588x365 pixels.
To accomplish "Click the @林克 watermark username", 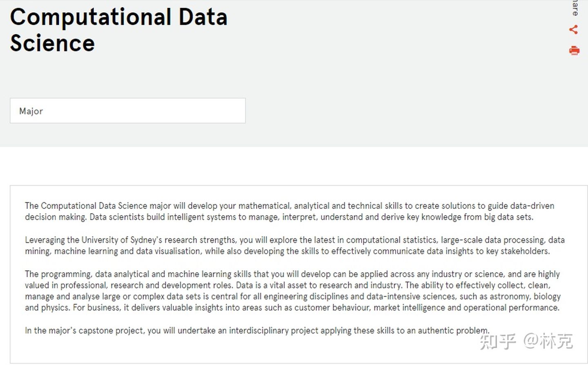I will 548,341.
